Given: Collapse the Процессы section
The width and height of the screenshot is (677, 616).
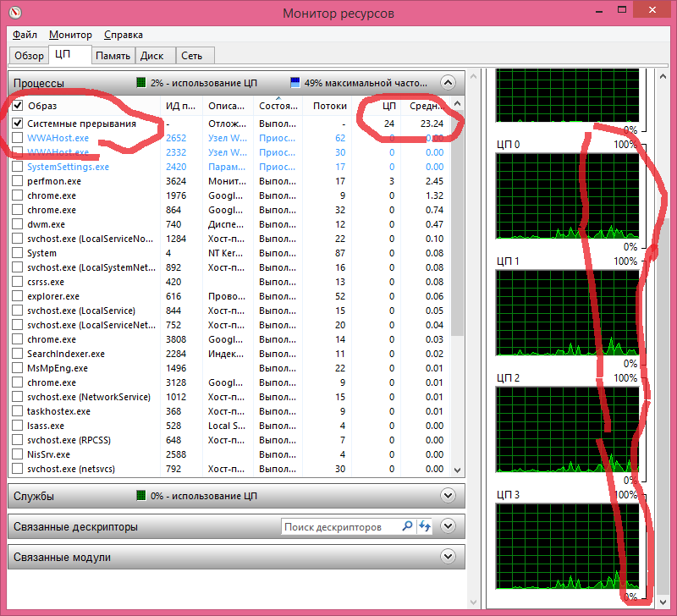Looking at the screenshot, I should click(449, 82).
